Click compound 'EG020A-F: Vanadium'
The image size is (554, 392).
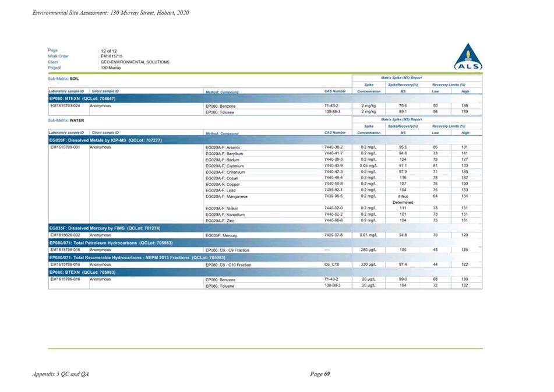(x=225, y=215)
